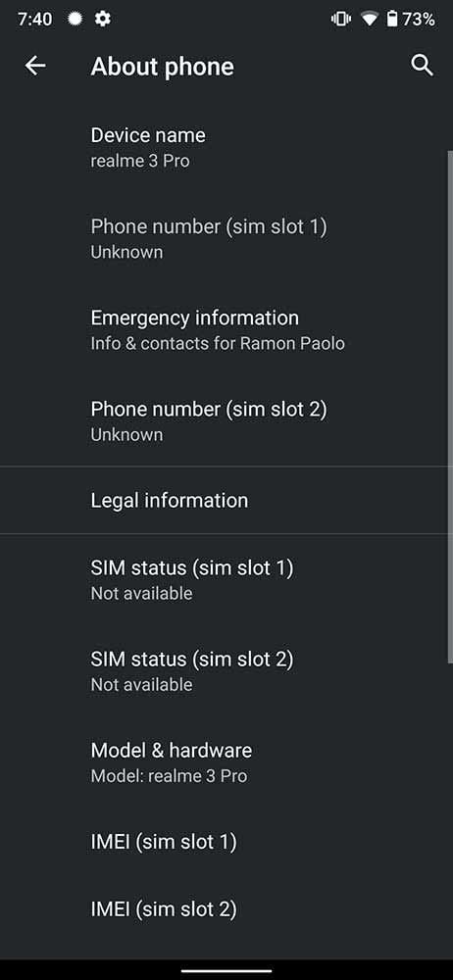
Task: Open search with the magnifier icon
Action: tap(423, 65)
